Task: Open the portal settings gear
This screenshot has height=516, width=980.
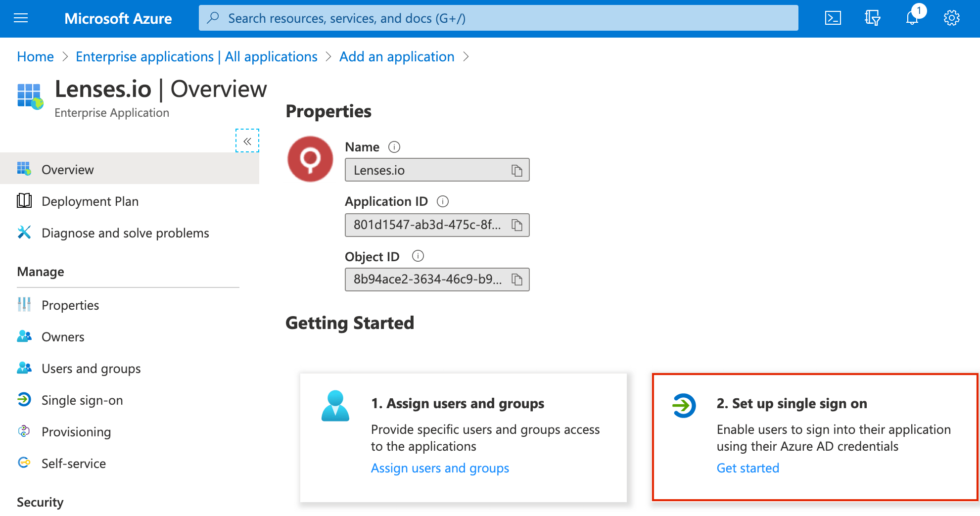Action: (x=952, y=18)
